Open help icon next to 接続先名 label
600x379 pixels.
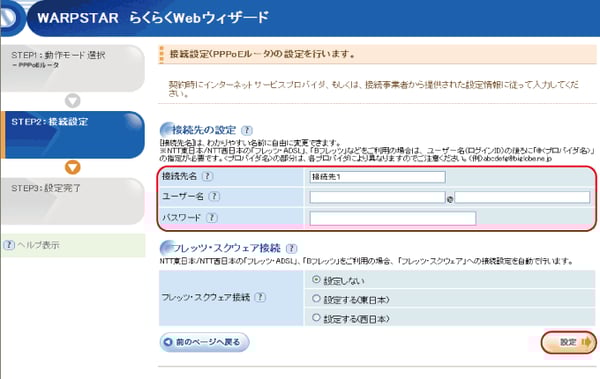click(x=207, y=176)
